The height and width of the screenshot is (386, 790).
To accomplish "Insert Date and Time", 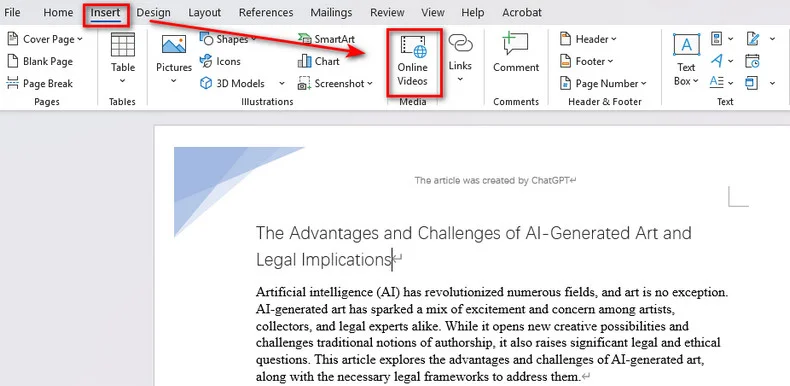I will coord(753,61).
